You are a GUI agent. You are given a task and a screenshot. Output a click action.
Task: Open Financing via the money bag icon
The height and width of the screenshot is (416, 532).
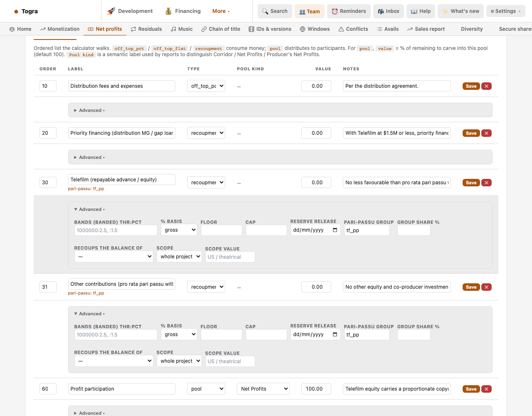pyautogui.click(x=168, y=11)
